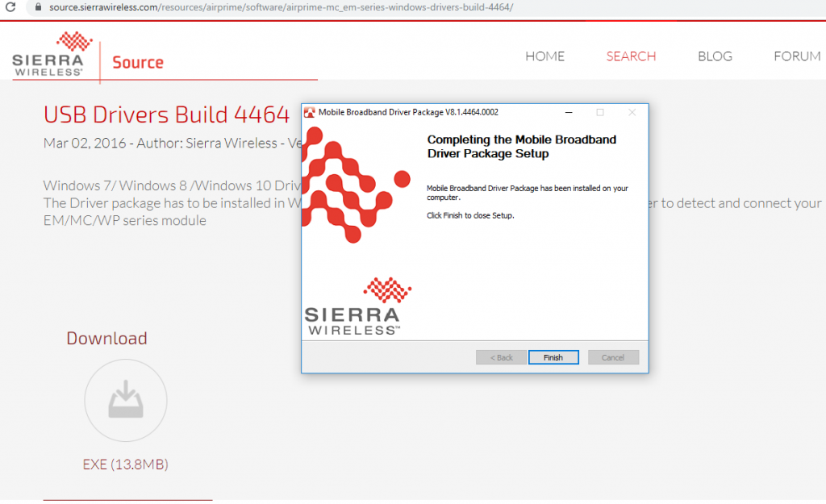This screenshot has width=826, height=504.
Task: Open the BLOG navigation item
Action: (715, 56)
